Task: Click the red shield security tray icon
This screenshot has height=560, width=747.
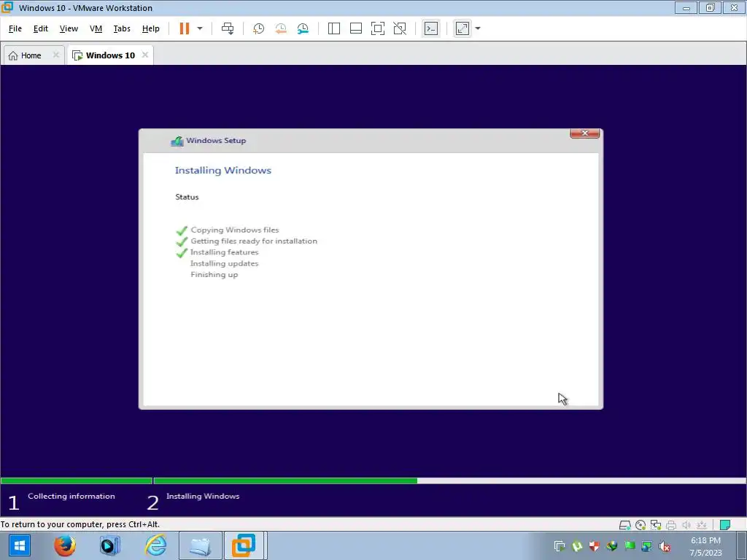Action: coord(594,546)
